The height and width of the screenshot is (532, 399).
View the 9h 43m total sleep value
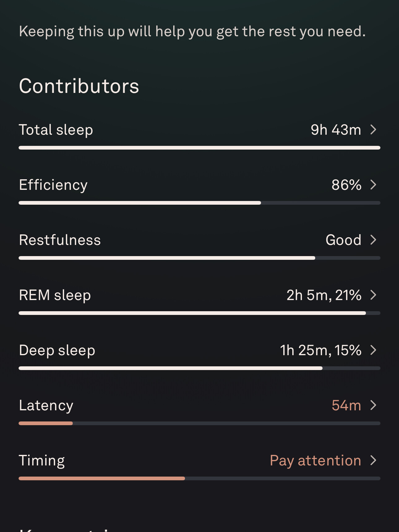tap(336, 130)
